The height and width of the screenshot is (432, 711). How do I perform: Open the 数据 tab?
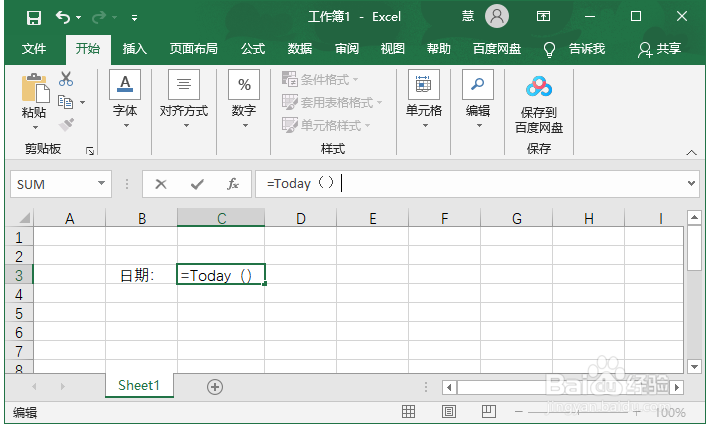click(300, 49)
